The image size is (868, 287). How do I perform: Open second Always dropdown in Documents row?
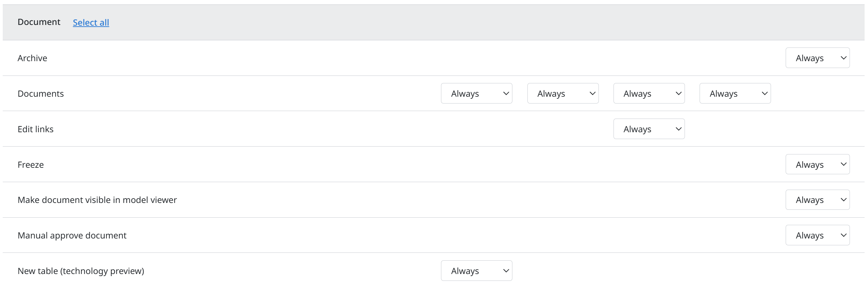pos(563,93)
